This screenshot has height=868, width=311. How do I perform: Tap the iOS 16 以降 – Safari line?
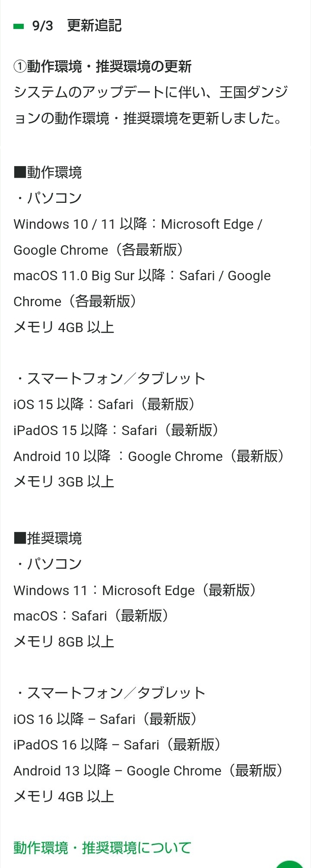(x=105, y=719)
